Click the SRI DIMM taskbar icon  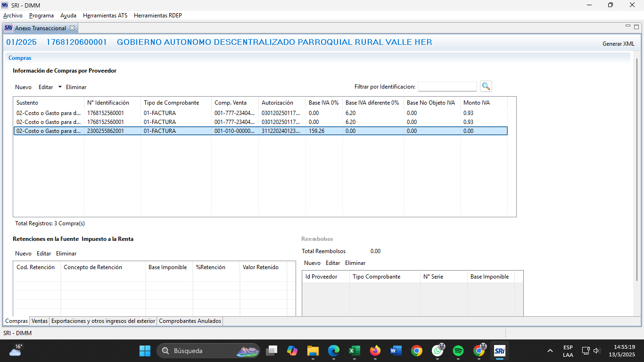click(499, 351)
